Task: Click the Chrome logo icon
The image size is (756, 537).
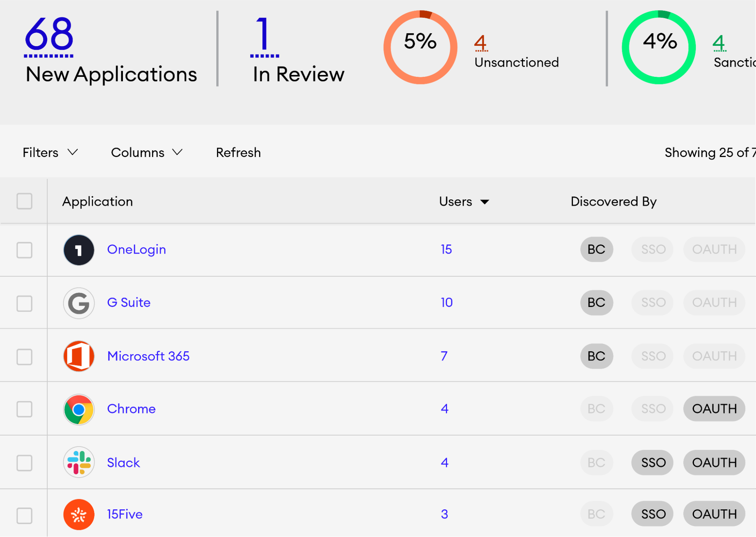Action: coord(79,409)
